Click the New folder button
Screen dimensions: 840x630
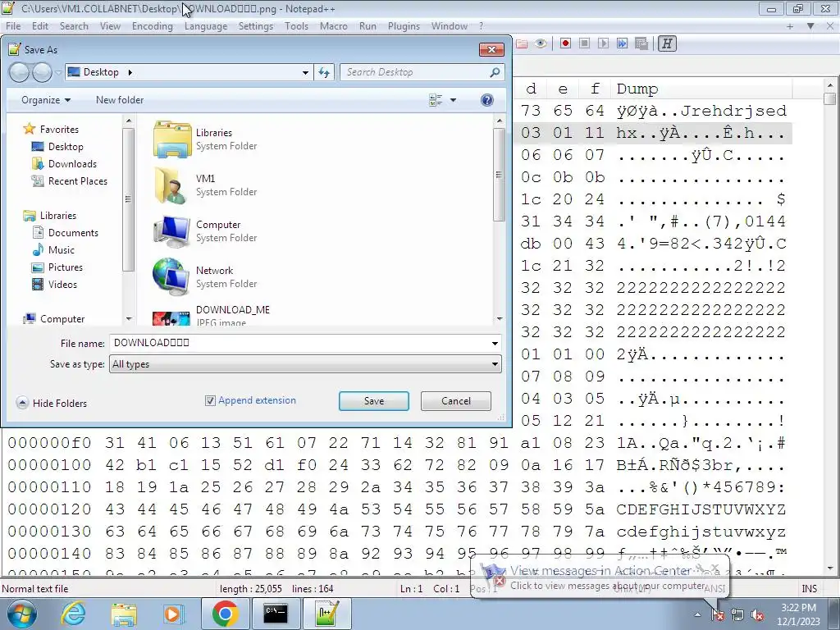point(120,100)
